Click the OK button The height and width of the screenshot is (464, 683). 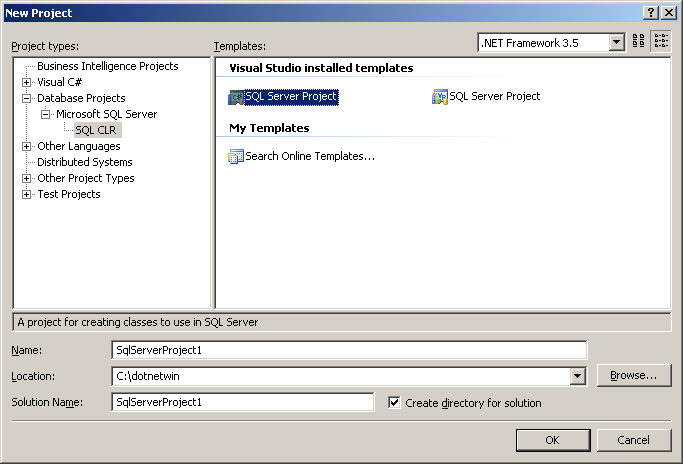pyautogui.click(x=553, y=440)
